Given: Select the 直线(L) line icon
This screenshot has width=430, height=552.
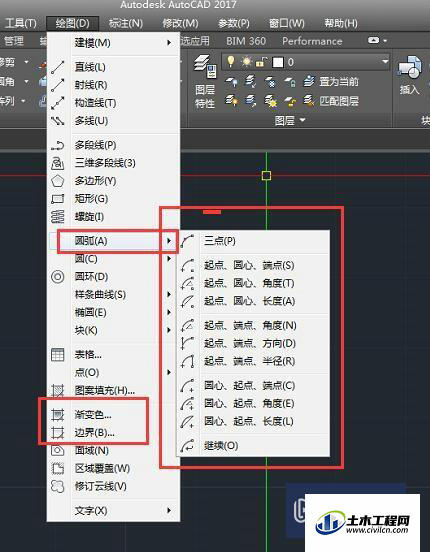Looking at the screenshot, I should 57,67.
